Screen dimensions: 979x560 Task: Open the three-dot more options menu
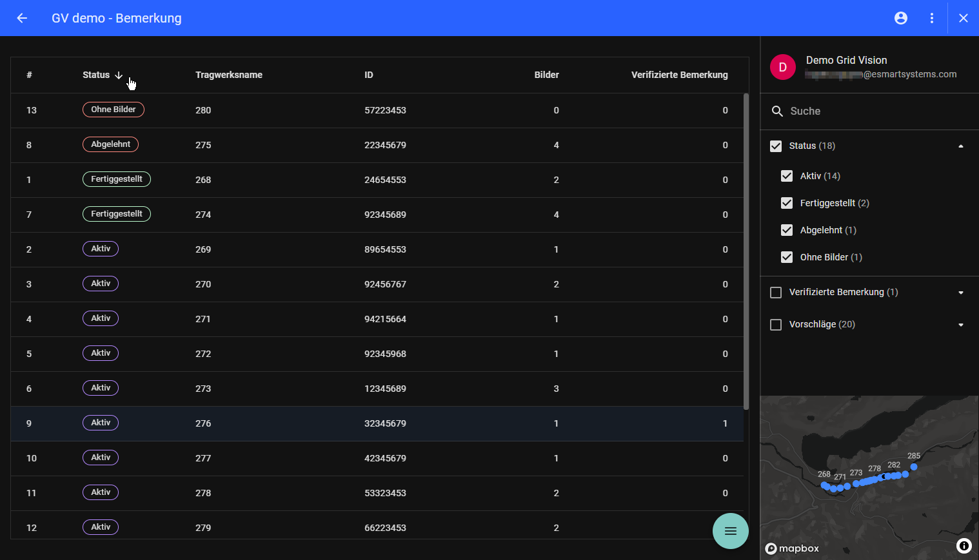tap(932, 18)
